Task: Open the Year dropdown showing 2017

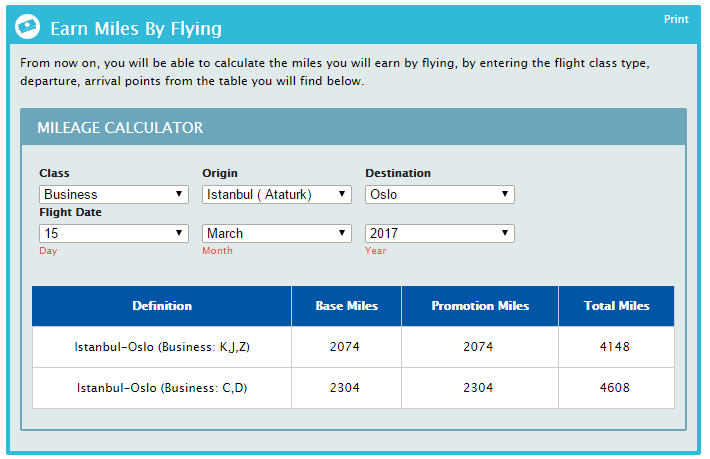Action: pyautogui.click(x=440, y=233)
